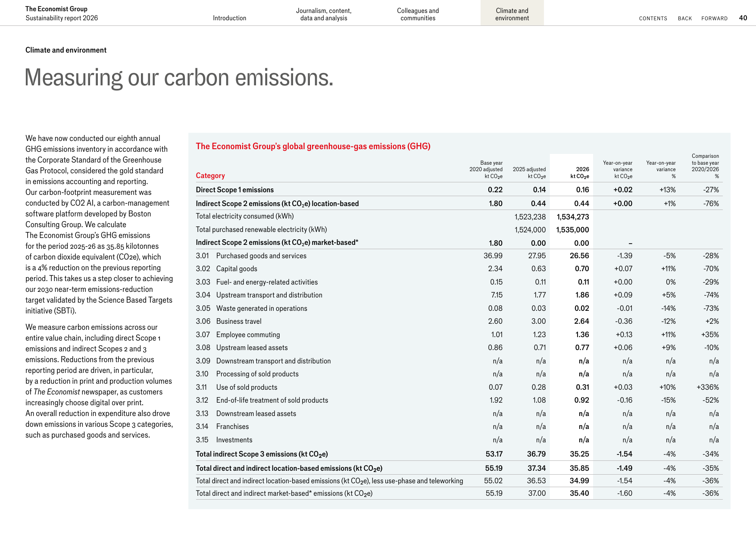Select the '3.02 Capital goods' row label
The image size is (756, 535).
[x=226, y=269]
